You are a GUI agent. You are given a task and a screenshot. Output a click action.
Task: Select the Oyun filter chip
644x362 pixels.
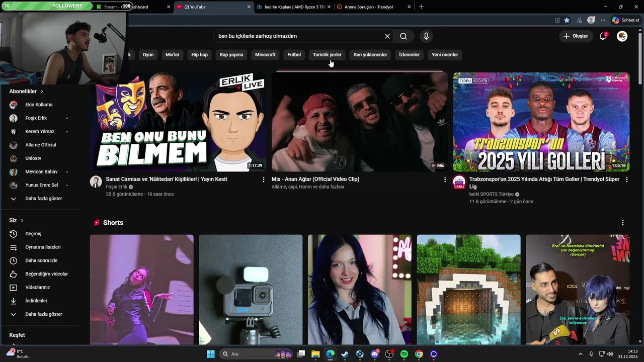click(x=148, y=55)
